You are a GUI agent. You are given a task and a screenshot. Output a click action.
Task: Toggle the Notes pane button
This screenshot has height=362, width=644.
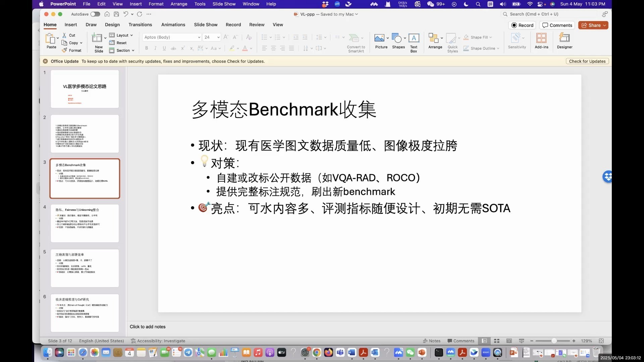[432, 341]
